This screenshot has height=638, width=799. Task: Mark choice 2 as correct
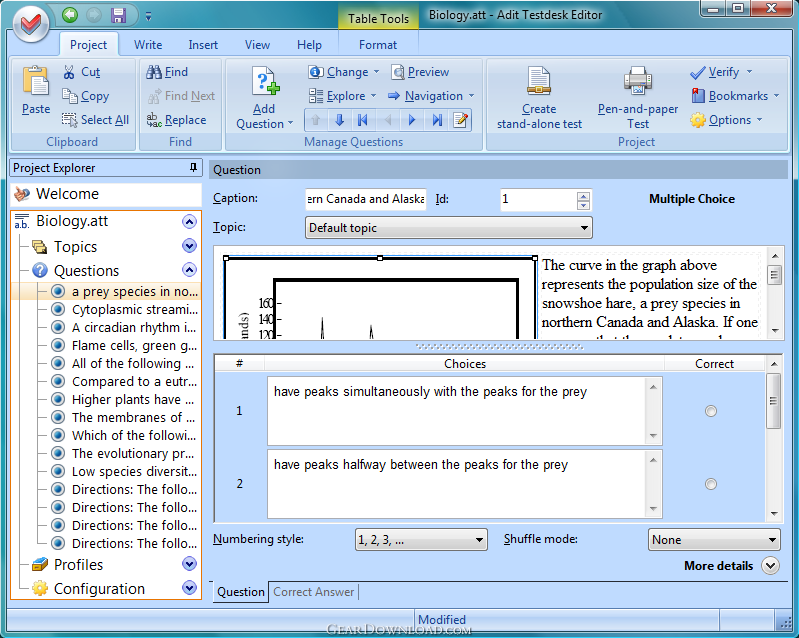pyautogui.click(x=711, y=484)
